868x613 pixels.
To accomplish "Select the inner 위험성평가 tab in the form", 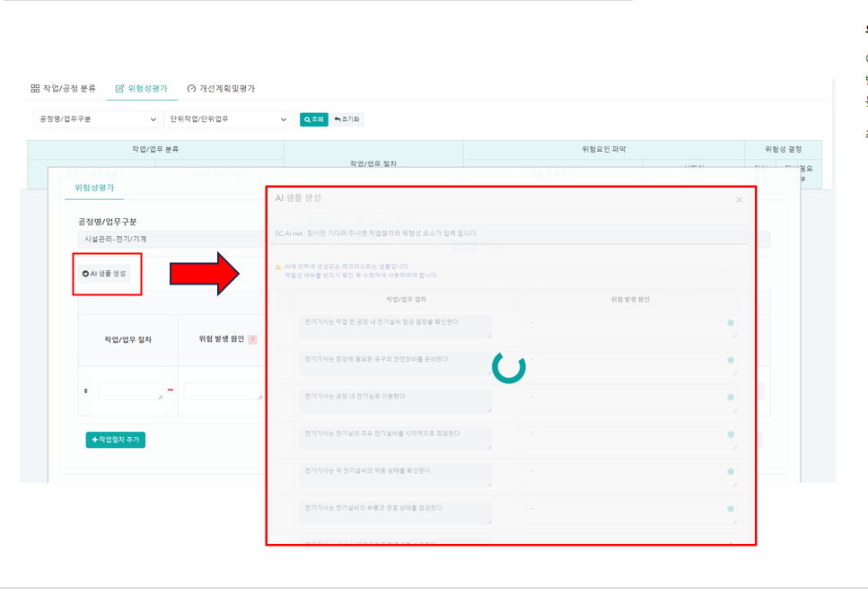I will pos(94,188).
